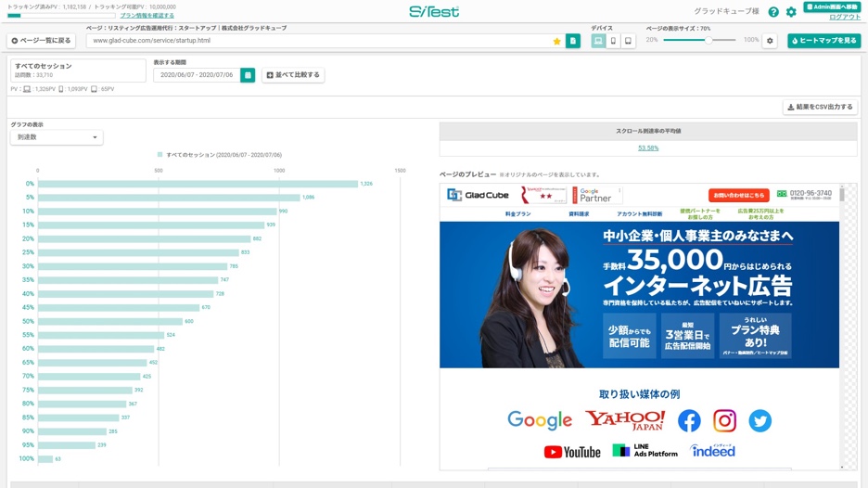Image resolution: width=868 pixels, height=488 pixels.
Task: Open the date range calendar icon
Action: tap(248, 75)
